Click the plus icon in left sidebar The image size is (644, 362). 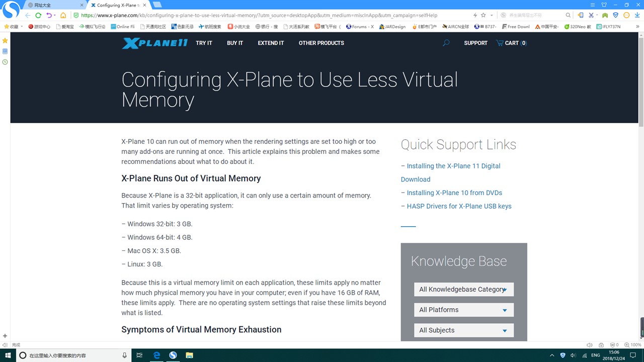click(5, 336)
